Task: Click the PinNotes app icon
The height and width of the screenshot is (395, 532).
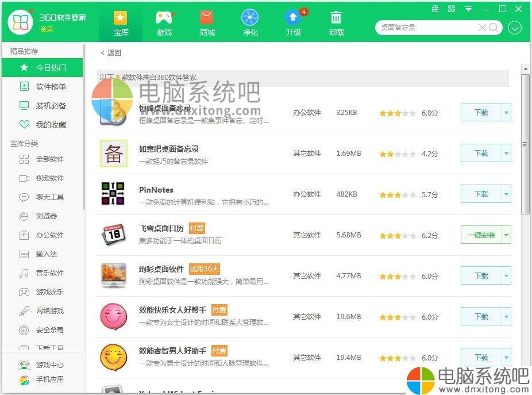Action: tap(113, 194)
